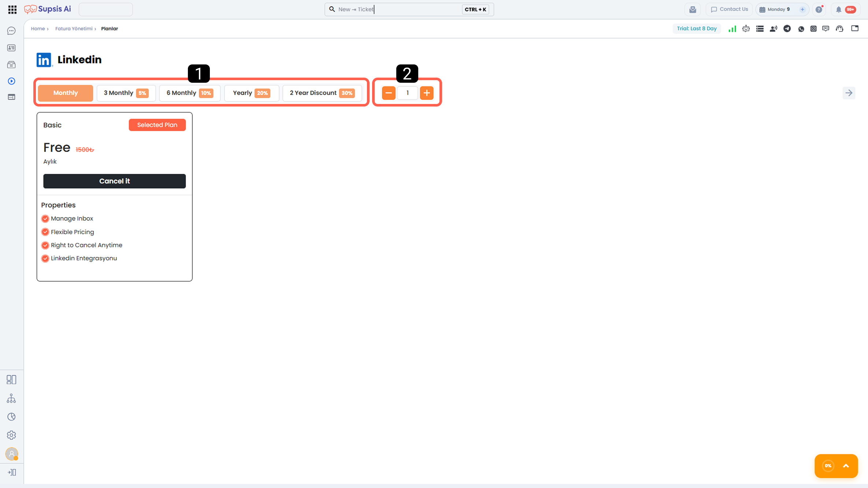
Task: Click the Linkedin page heading
Action: 79,60
